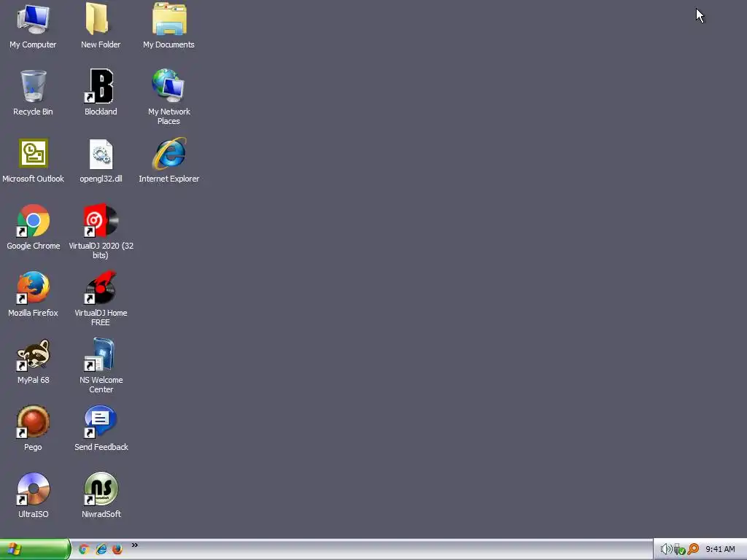Launch Firefox from the Quick Launch bar
The image size is (747, 560).
point(117,550)
